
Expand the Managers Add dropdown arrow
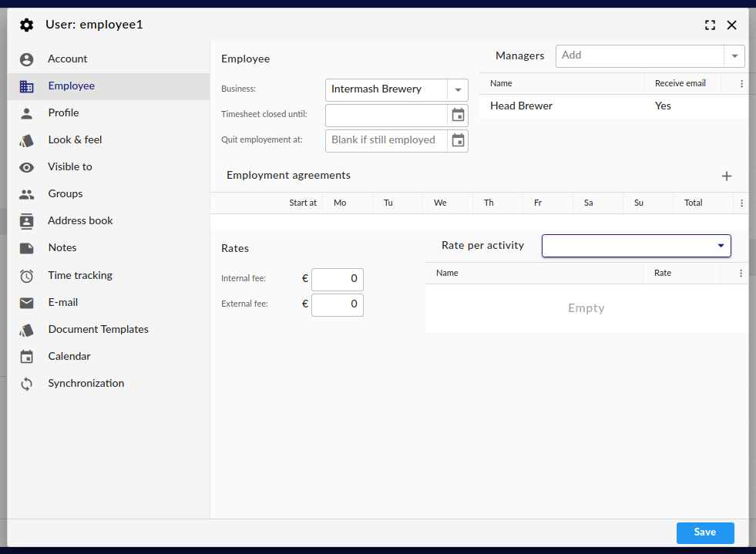(x=734, y=56)
